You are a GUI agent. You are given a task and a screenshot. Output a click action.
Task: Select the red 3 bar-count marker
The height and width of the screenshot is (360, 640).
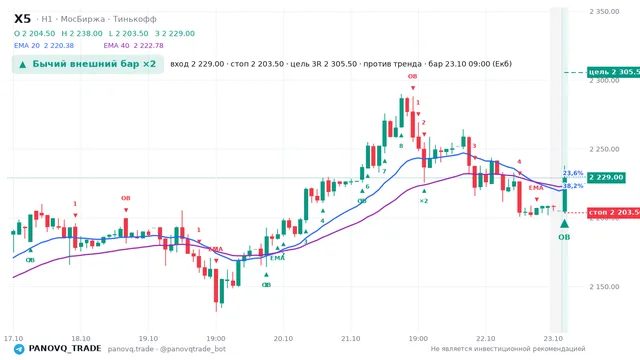[x=474, y=146]
